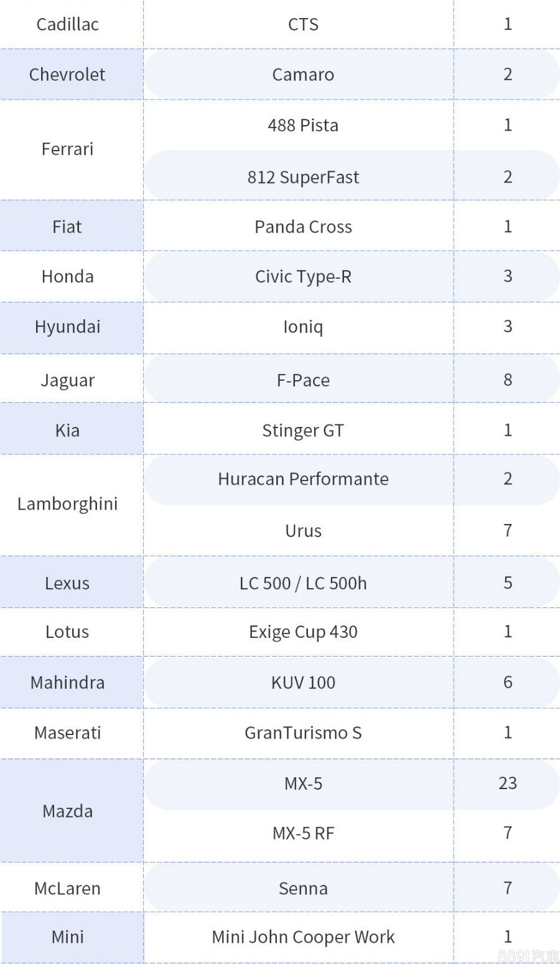
Task: Select the Cadillac brand cell
Action: coord(67,24)
